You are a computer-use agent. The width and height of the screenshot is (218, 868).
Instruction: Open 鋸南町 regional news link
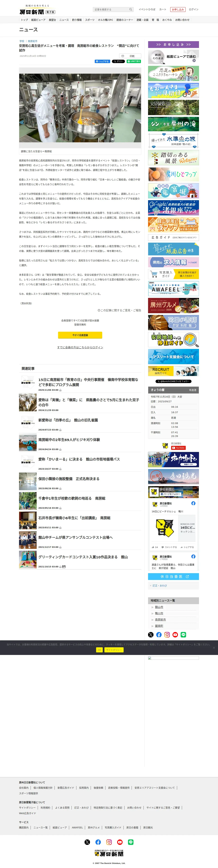coord(159,626)
